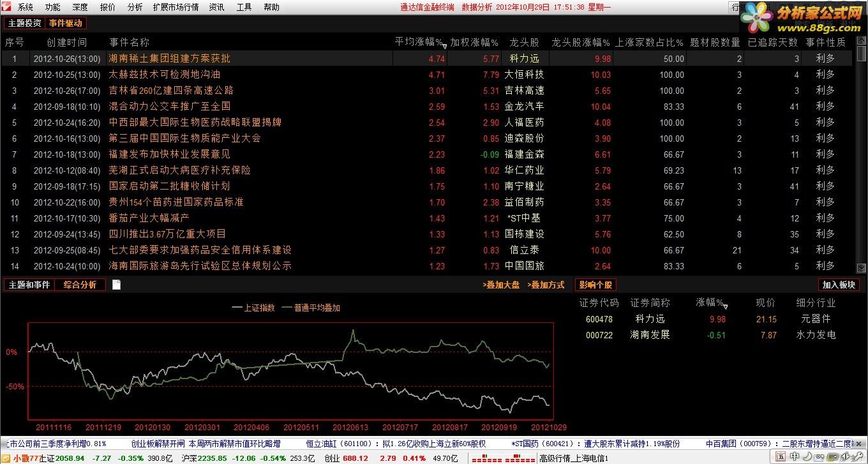This screenshot has width=868, height=464.
Task: Click the IME punctuation icon
Action: click(818, 458)
